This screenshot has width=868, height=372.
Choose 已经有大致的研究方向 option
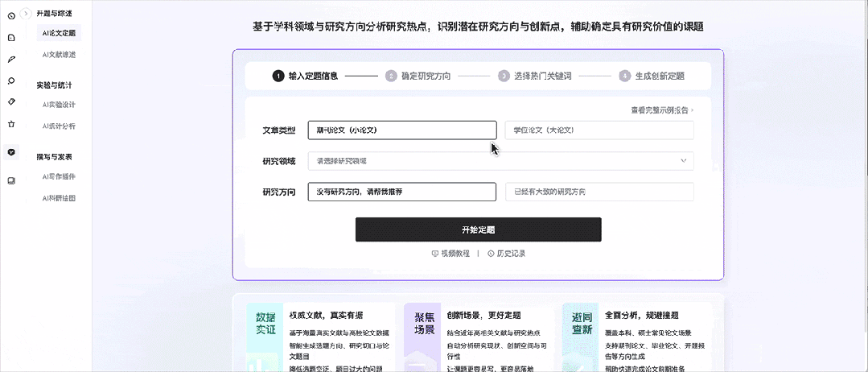[x=599, y=192]
